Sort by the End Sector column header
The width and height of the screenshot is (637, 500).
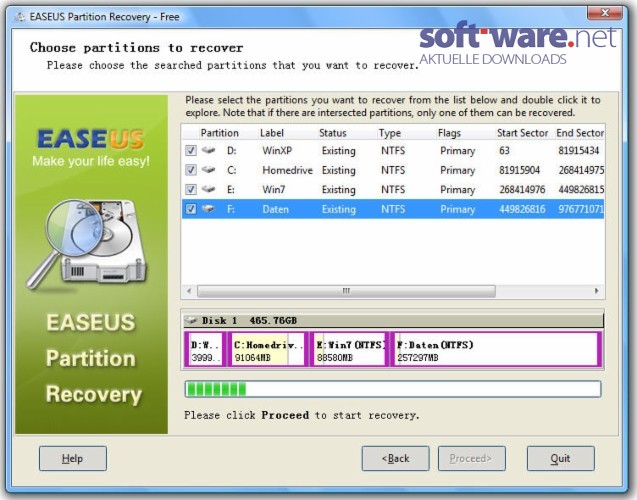point(580,133)
